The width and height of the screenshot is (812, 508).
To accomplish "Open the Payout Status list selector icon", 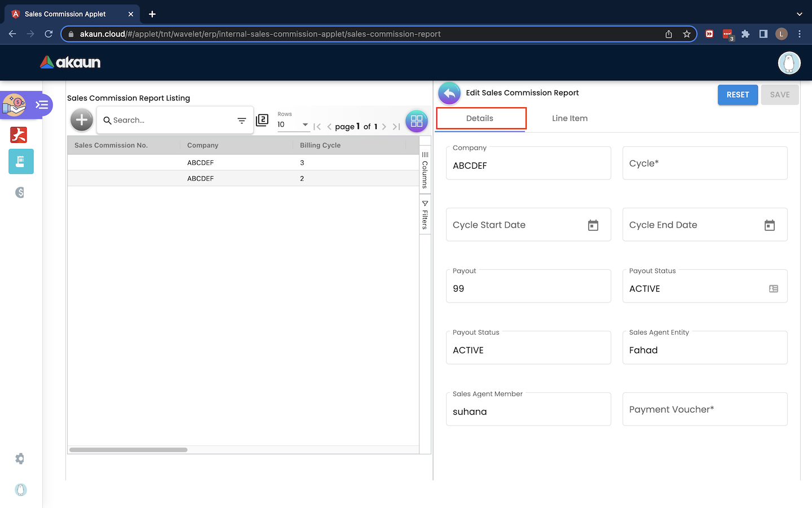I will tap(773, 288).
